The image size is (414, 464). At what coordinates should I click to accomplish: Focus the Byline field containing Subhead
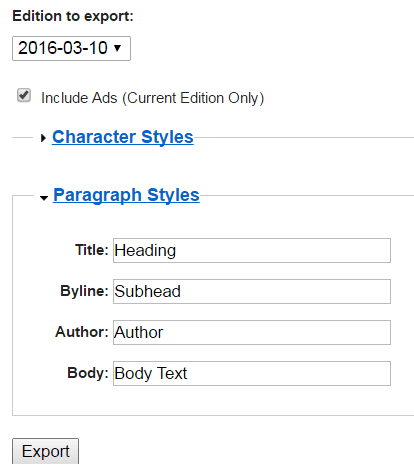pyautogui.click(x=252, y=291)
